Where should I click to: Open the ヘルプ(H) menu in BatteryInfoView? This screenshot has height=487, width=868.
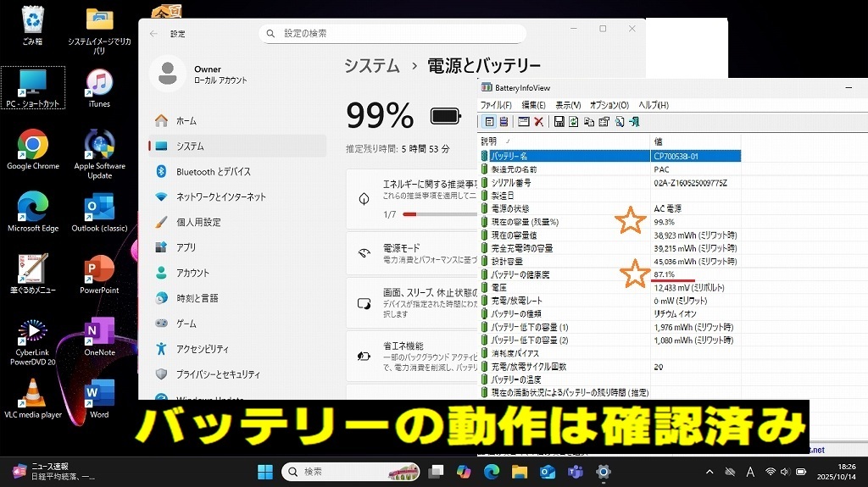(654, 104)
